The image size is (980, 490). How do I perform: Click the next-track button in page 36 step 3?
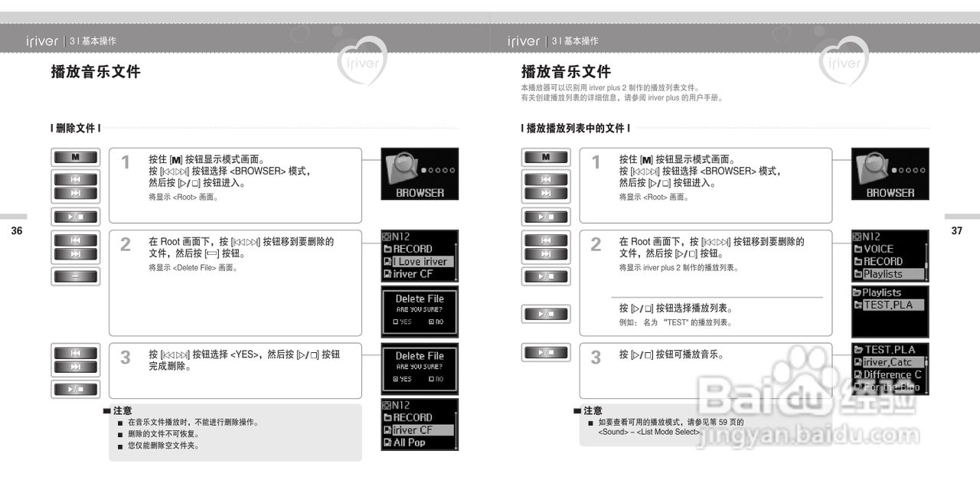(75, 367)
